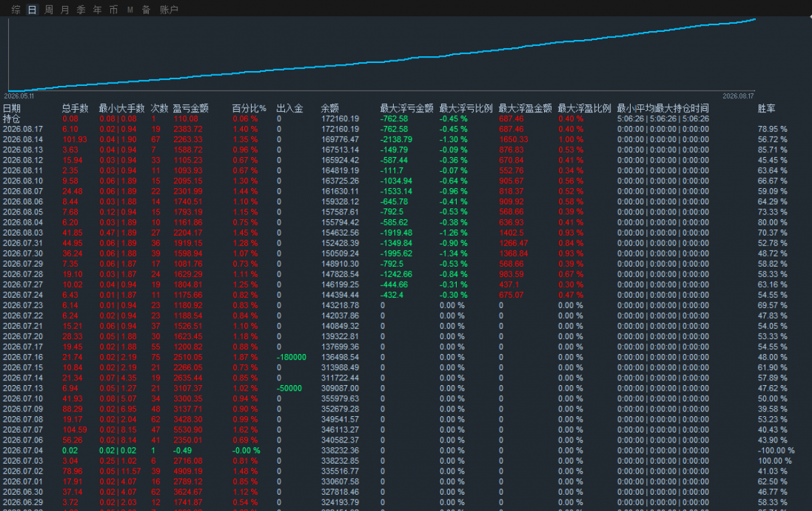Click the 最小|平均|最大持仓时间 column header
The width and height of the screenshot is (812, 511).
coord(663,108)
